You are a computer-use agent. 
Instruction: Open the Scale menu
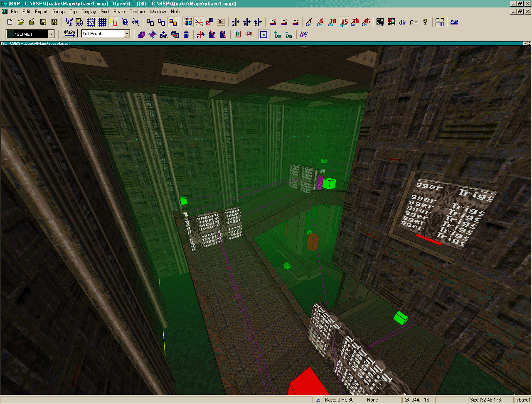click(x=119, y=12)
